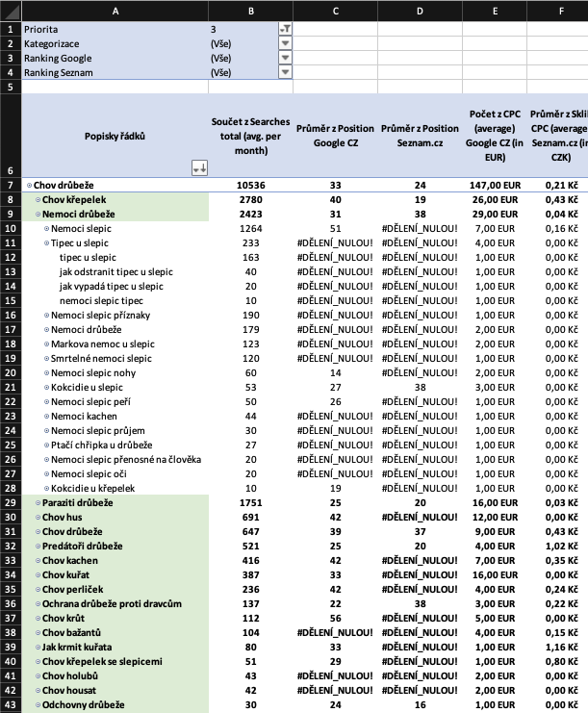Click the Chov housat row label
Image resolution: width=588 pixels, height=713 pixels.
pyautogui.click(x=69, y=690)
